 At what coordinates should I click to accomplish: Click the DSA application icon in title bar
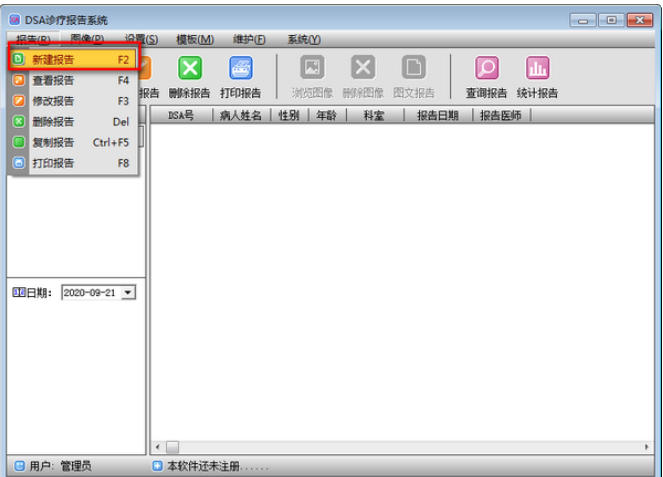15,19
